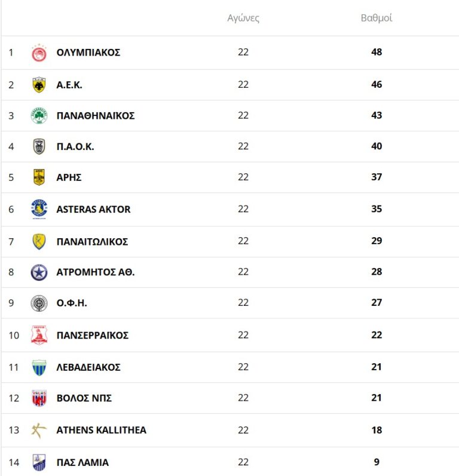The width and height of the screenshot is (459, 476).
Task: Click the Volos NPS crest
Action: tap(39, 398)
